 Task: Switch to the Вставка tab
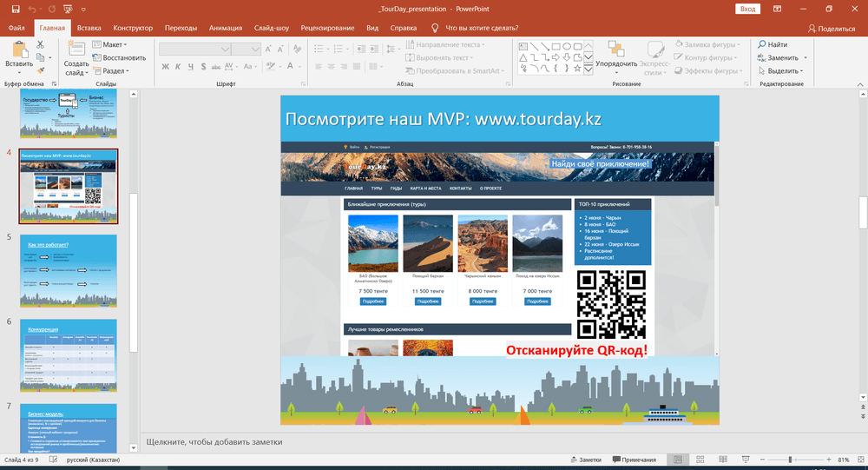[x=89, y=28]
